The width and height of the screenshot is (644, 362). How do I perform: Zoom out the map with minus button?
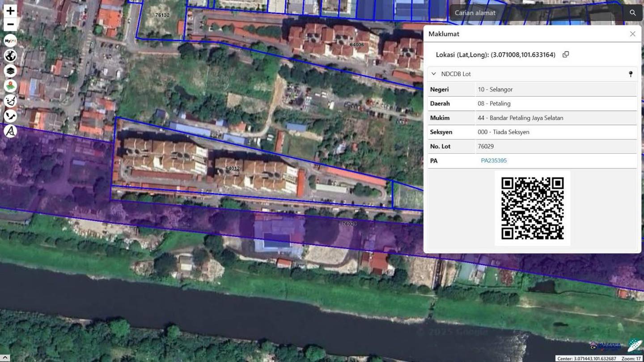coord(10,24)
